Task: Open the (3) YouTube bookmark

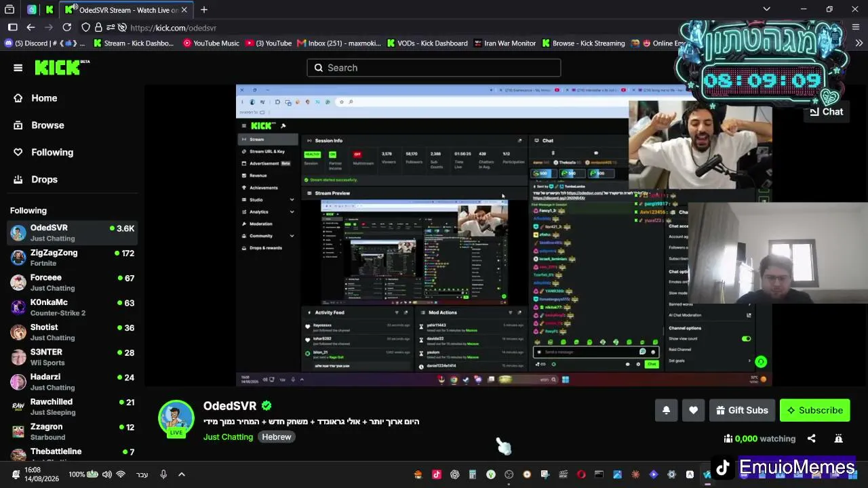Action: pos(269,43)
